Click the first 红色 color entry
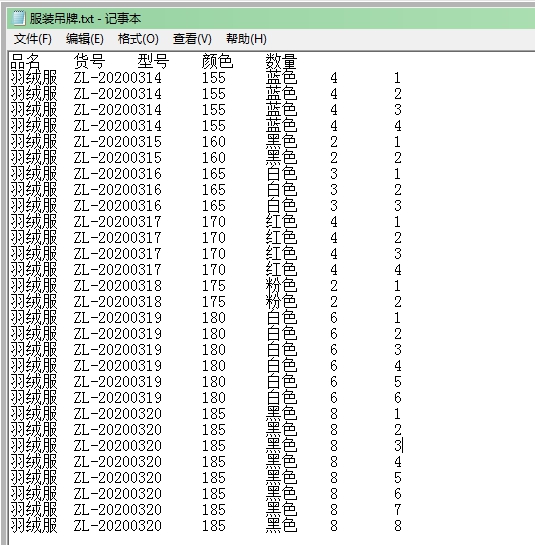This screenshot has height=545, width=535. point(281,222)
